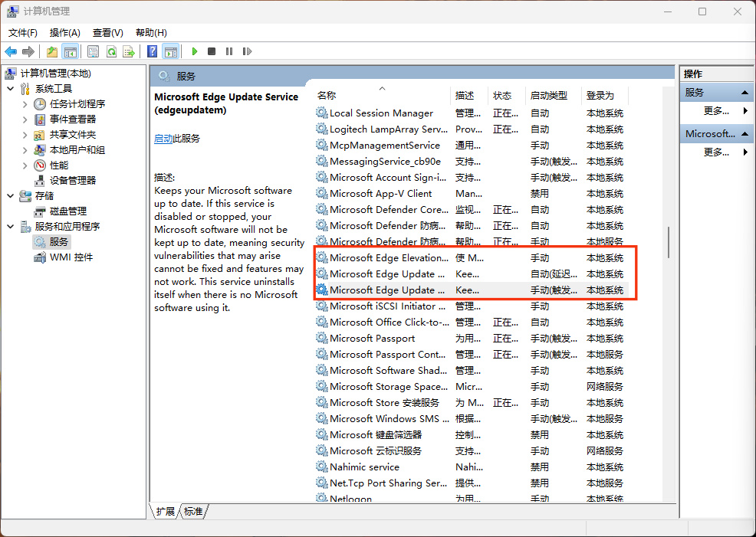This screenshot has width=756, height=537.
Task: Collapse the 存储 tree node
Action: 11,196
